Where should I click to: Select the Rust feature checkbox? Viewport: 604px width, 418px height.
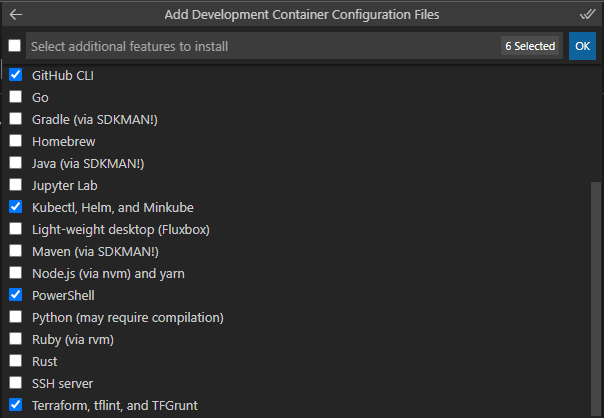pos(15,361)
